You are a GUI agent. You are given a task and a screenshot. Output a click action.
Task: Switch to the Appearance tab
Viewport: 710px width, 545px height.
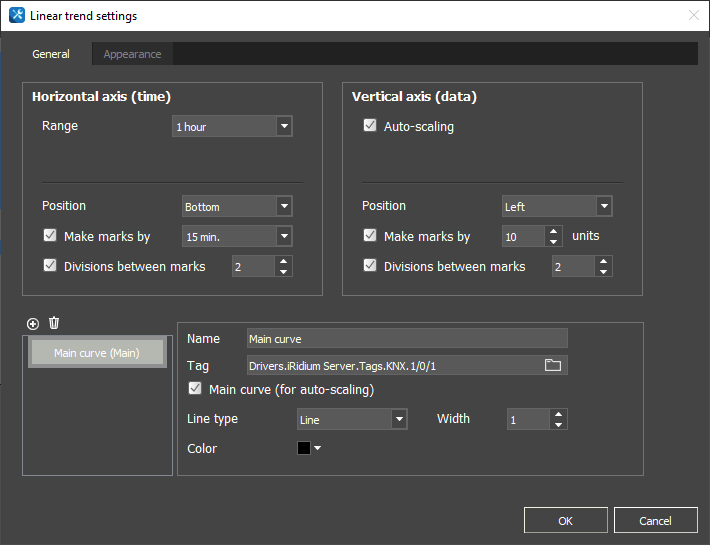pos(132,54)
